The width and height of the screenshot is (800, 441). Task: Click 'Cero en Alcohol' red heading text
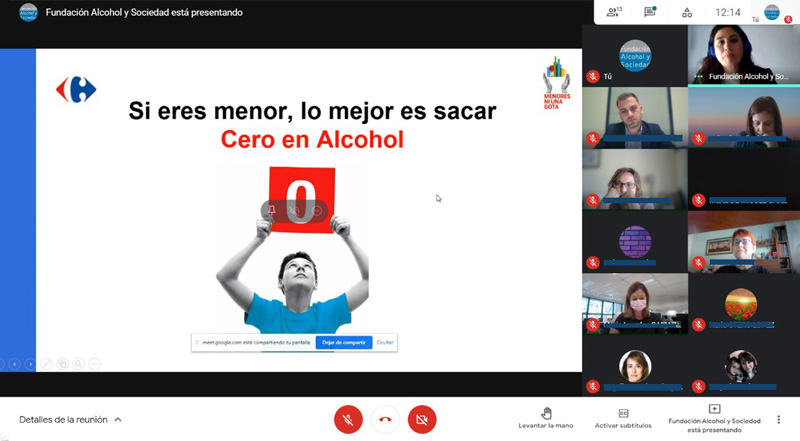coord(312,139)
